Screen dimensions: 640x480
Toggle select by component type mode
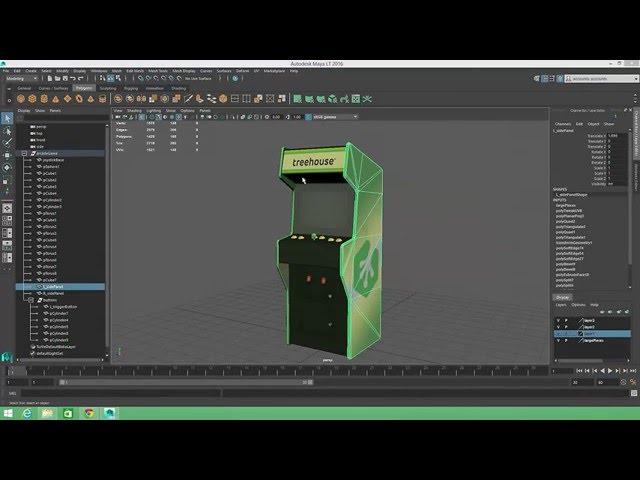(x=118, y=78)
